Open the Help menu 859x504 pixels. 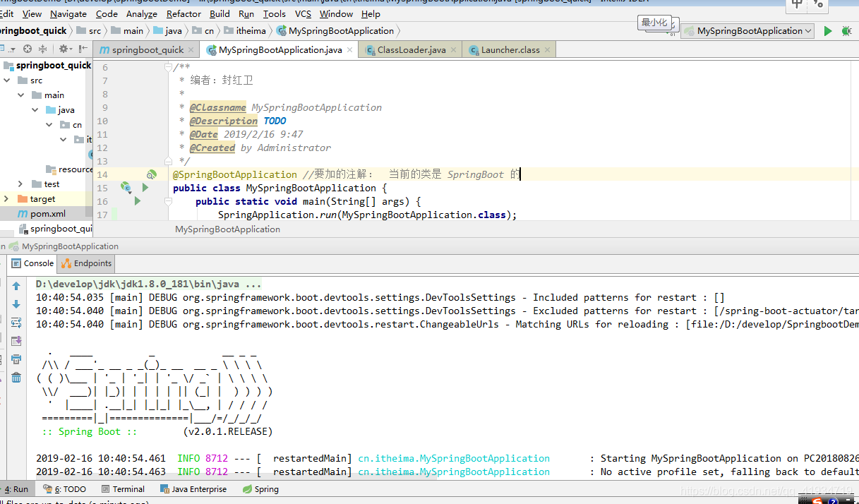click(371, 13)
